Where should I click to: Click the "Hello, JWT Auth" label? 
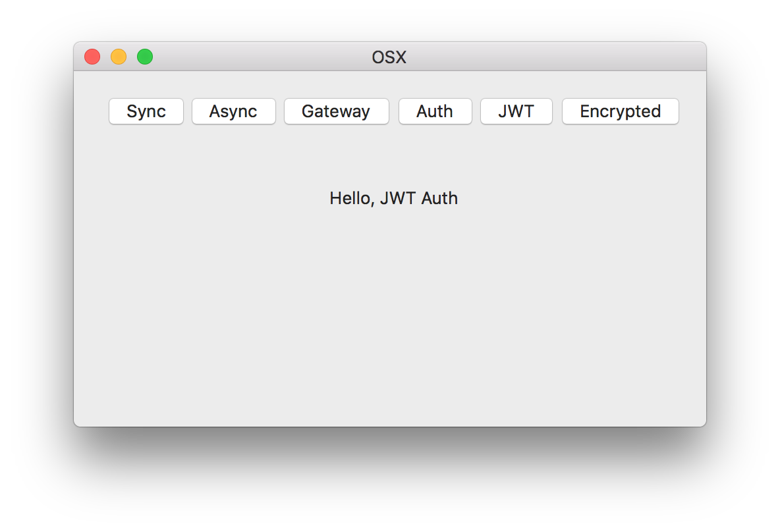pyautogui.click(x=393, y=198)
